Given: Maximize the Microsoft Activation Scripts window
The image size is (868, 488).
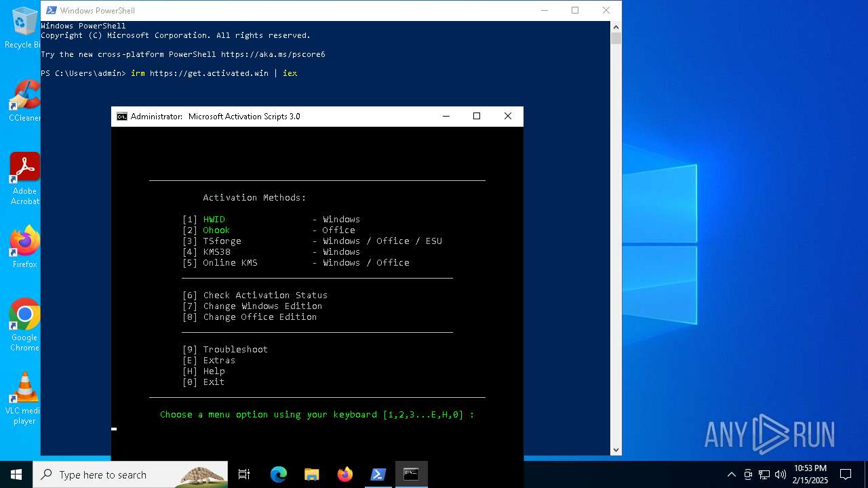Looking at the screenshot, I should click(x=477, y=117).
